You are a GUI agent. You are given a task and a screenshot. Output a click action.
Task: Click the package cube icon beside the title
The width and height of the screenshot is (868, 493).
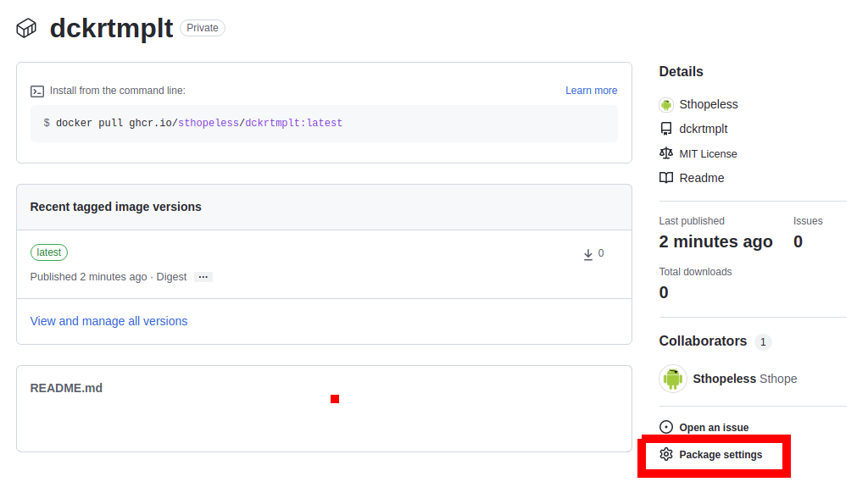coord(26,28)
